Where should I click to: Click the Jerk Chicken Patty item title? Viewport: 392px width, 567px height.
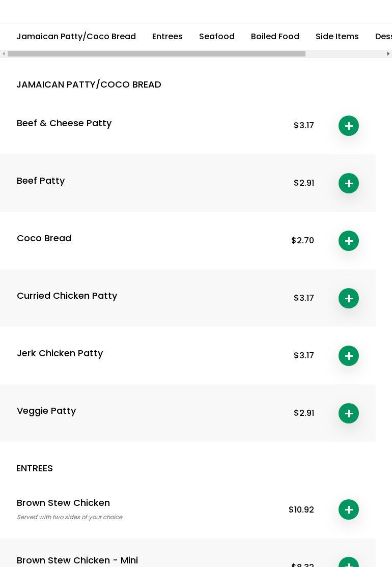click(60, 353)
